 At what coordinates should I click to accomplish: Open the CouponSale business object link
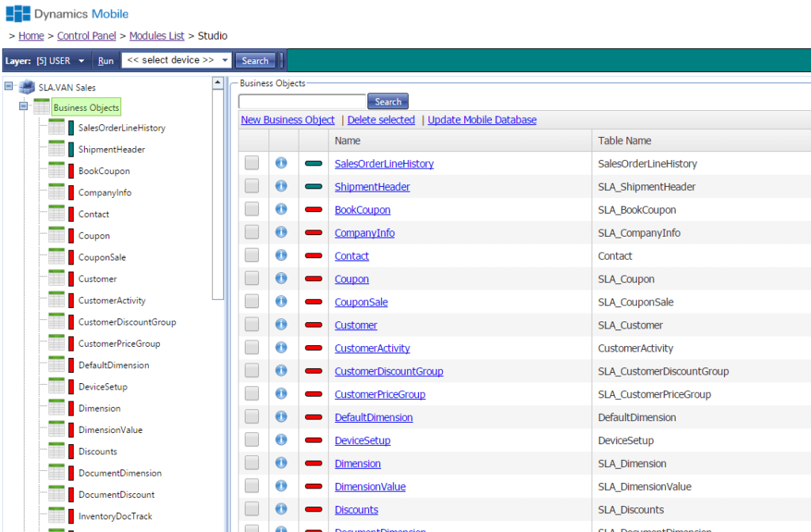pyautogui.click(x=361, y=302)
